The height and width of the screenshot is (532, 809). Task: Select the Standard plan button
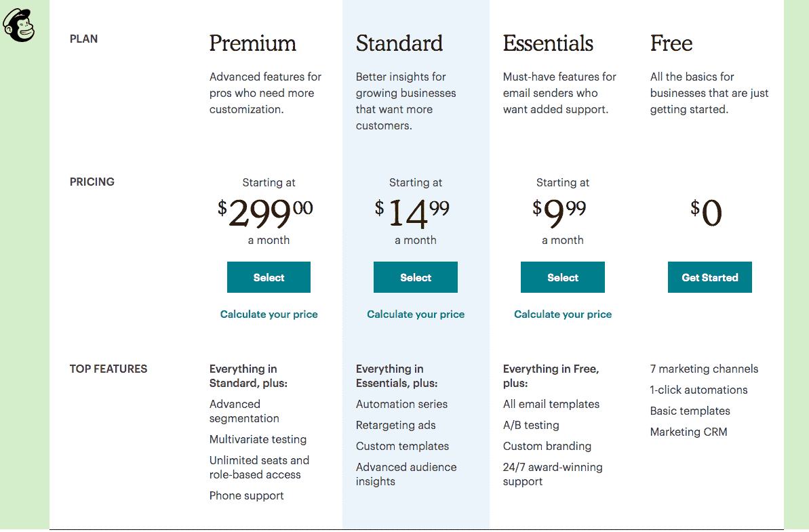(415, 277)
